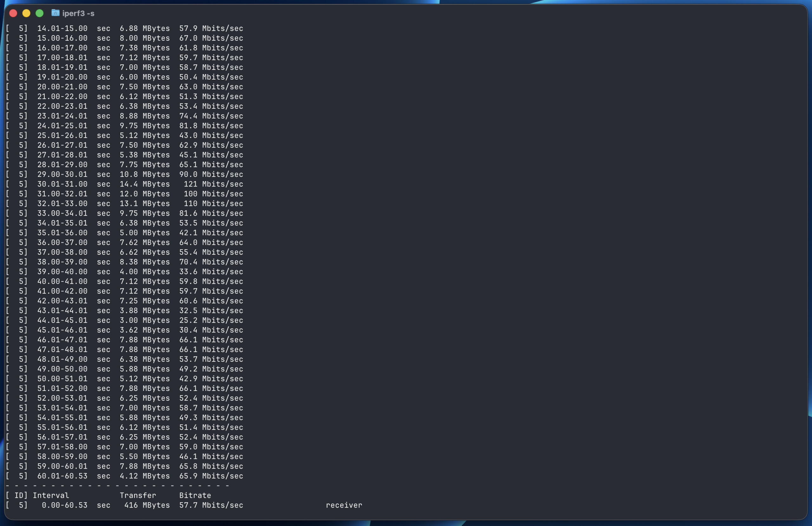
Task: Click the 'receiver' text in summary line
Action: 344,505
